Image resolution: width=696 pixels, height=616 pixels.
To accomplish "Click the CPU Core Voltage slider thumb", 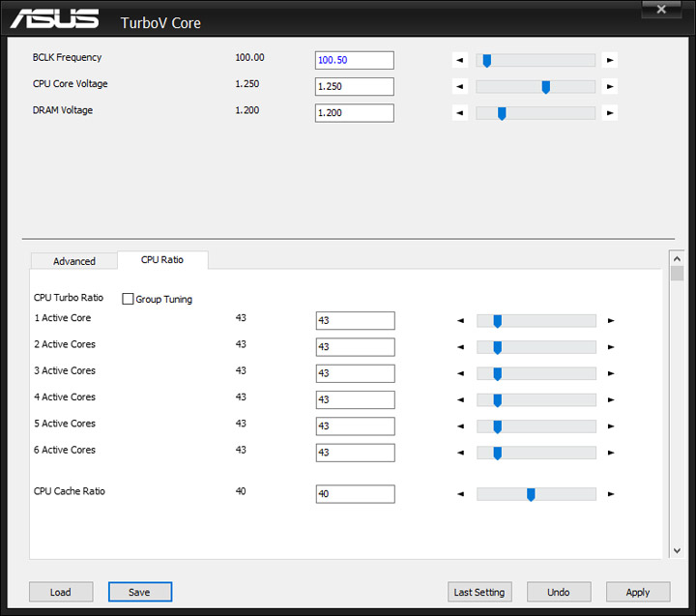I will [546, 87].
